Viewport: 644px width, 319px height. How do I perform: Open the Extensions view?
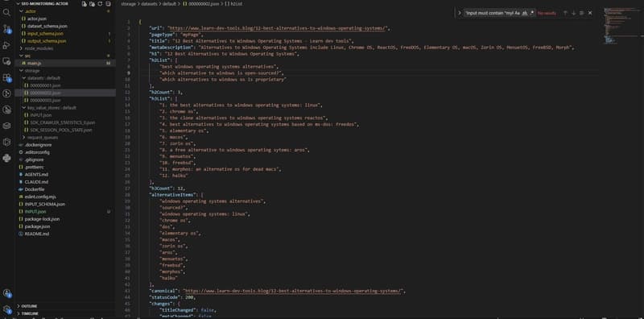6,77
